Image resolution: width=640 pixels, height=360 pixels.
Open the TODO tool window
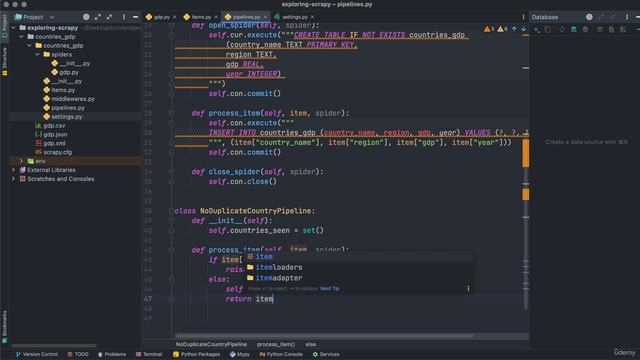click(x=78, y=354)
